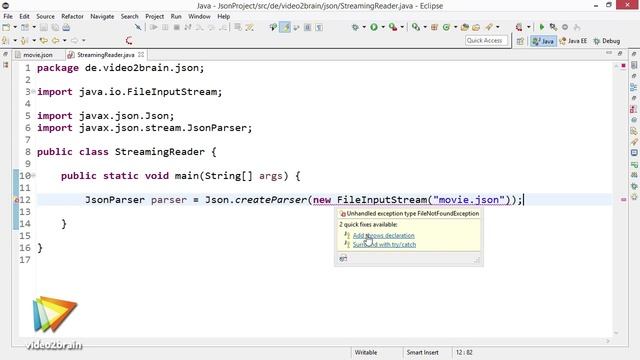Click the 'Unhandled exception type FileNotFoundException' message
640x360 pixels.
(x=413, y=213)
